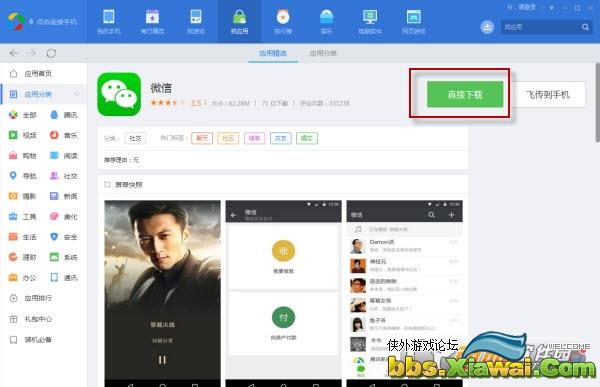Select the 安全 (Security) category
This screenshot has width=600, height=387.
click(x=64, y=237)
